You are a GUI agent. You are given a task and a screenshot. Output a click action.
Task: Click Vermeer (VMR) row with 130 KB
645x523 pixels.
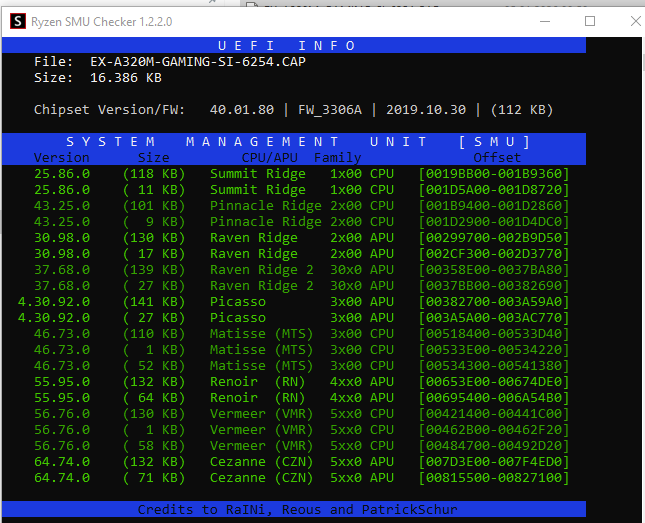pos(302,414)
